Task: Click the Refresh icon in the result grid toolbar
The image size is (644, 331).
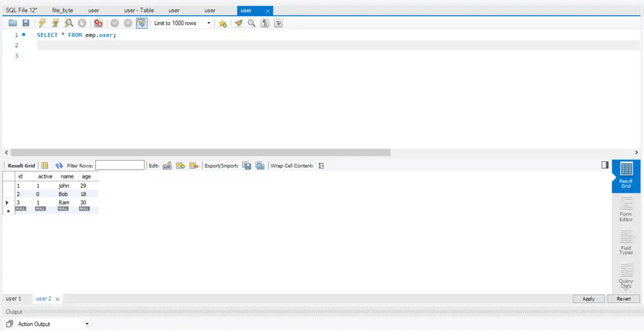Action: (x=59, y=166)
